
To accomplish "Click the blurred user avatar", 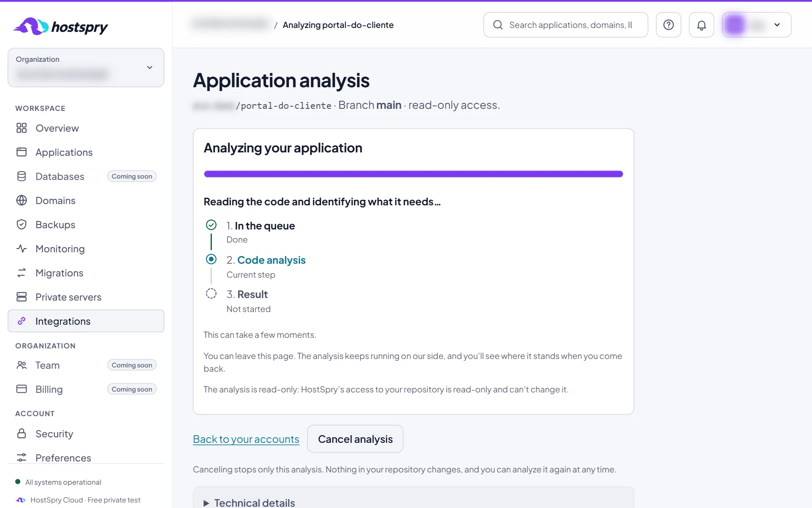I will [735, 25].
